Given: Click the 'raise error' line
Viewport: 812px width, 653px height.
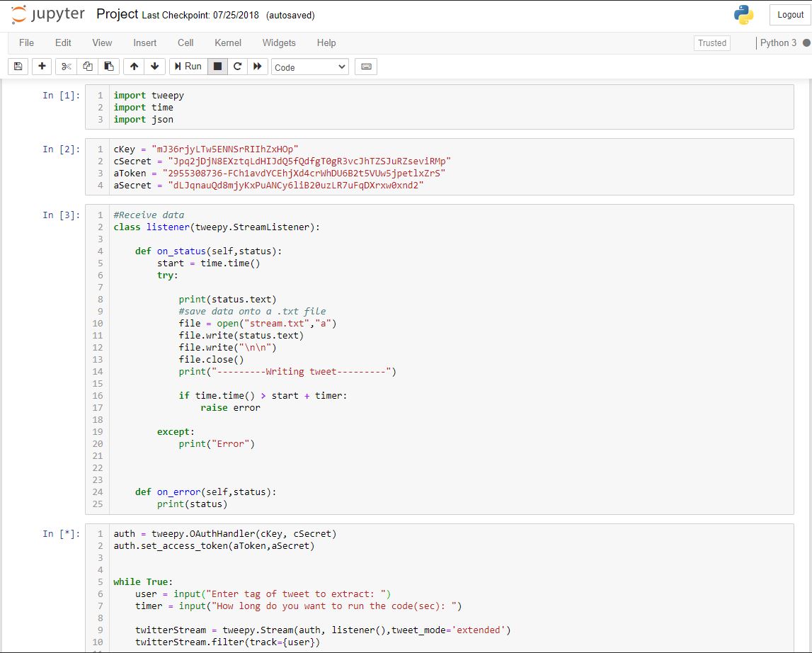Looking at the screenshot, I should pyautogui.click(x=231, y=408).
